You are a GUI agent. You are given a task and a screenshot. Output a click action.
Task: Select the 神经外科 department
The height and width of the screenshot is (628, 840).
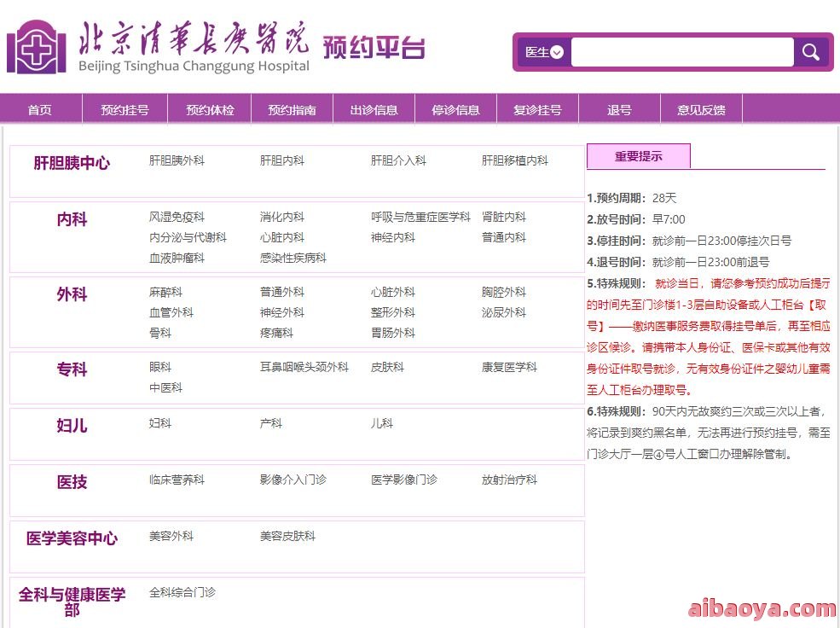[x=281, y=312]
